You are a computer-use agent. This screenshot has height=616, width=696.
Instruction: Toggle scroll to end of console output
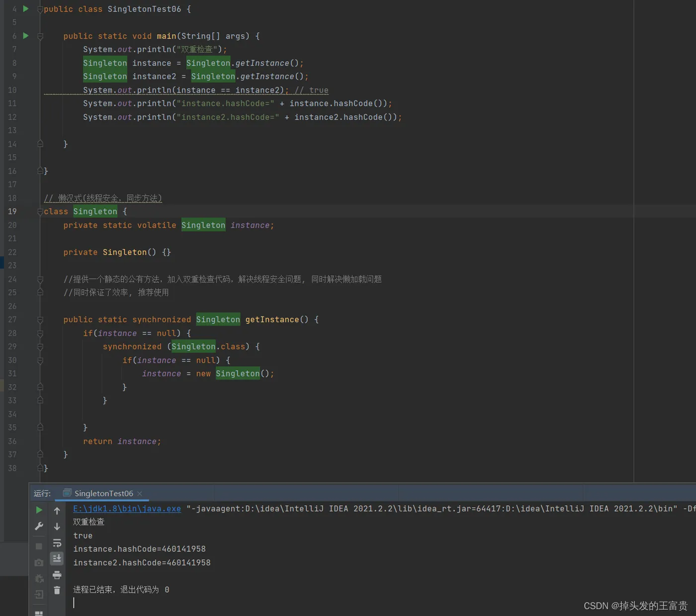coord(57,558)
